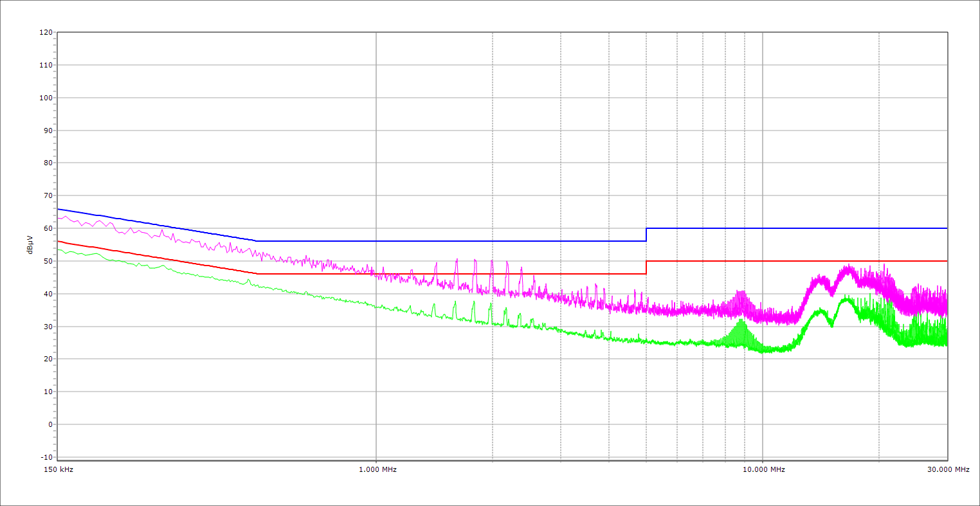This screenshot has height=506, width=980.
Task: Click the 70 y-axis tick label
Action: tap(48, 195)
